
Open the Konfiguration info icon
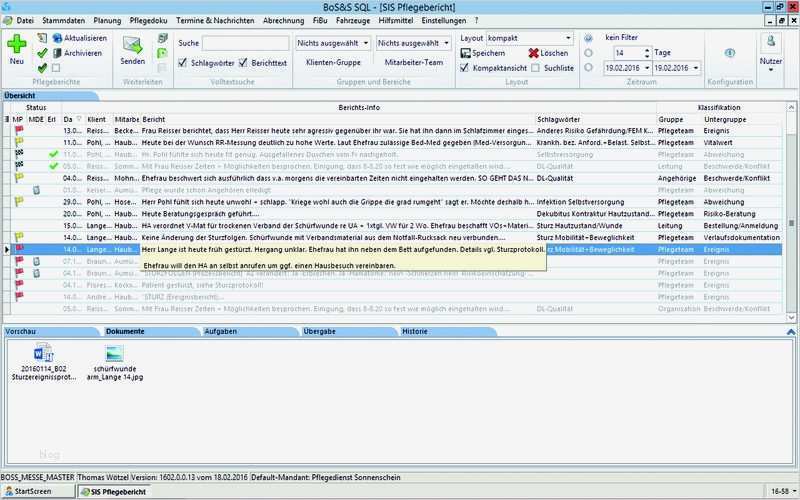pyautogui.click(x=730, y=53)
